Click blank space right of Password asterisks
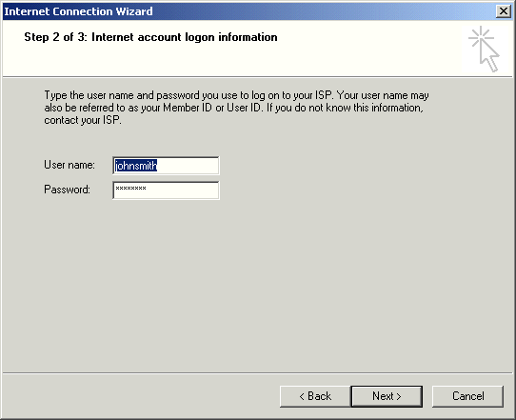Screen dimensions: 516x420 point(182,190)
